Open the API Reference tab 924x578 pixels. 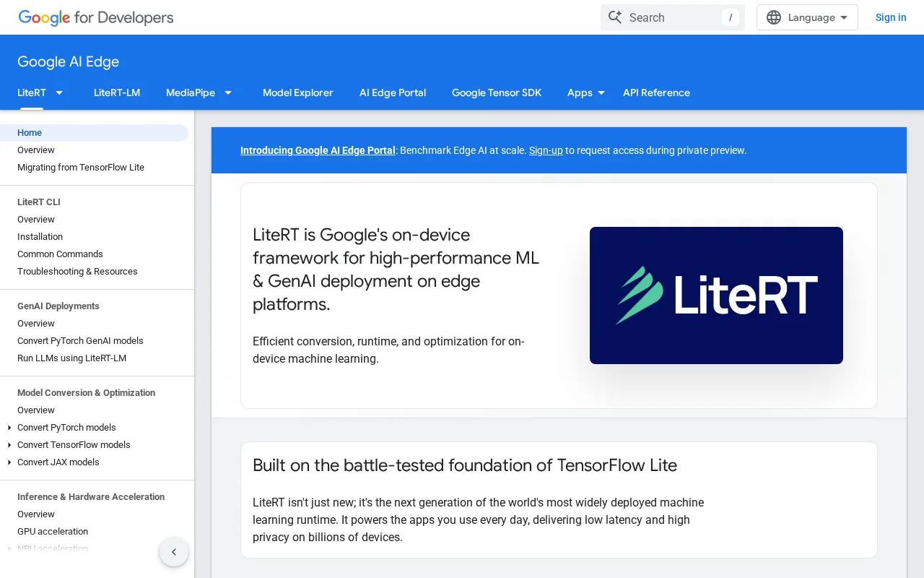(656, 92)
